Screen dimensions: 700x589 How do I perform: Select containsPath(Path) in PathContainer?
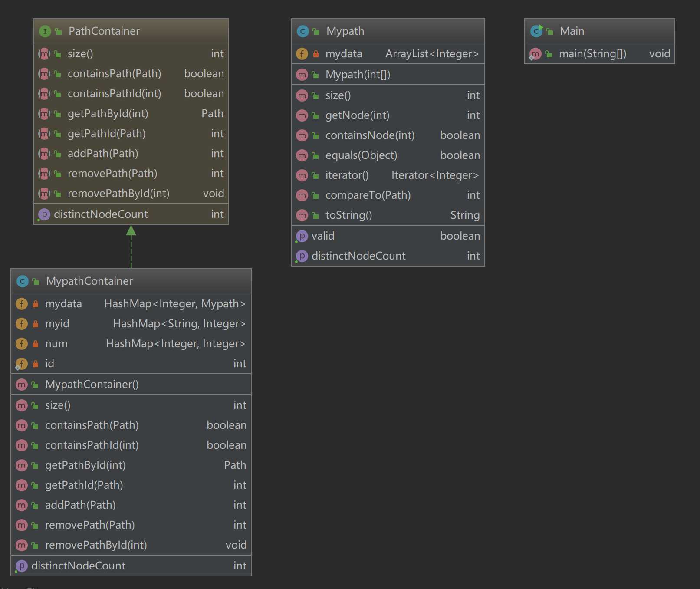115,74
